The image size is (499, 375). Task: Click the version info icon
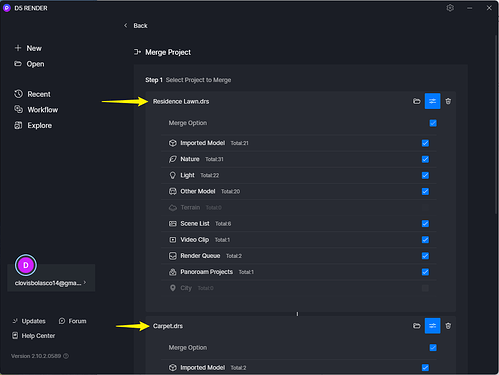66,356
